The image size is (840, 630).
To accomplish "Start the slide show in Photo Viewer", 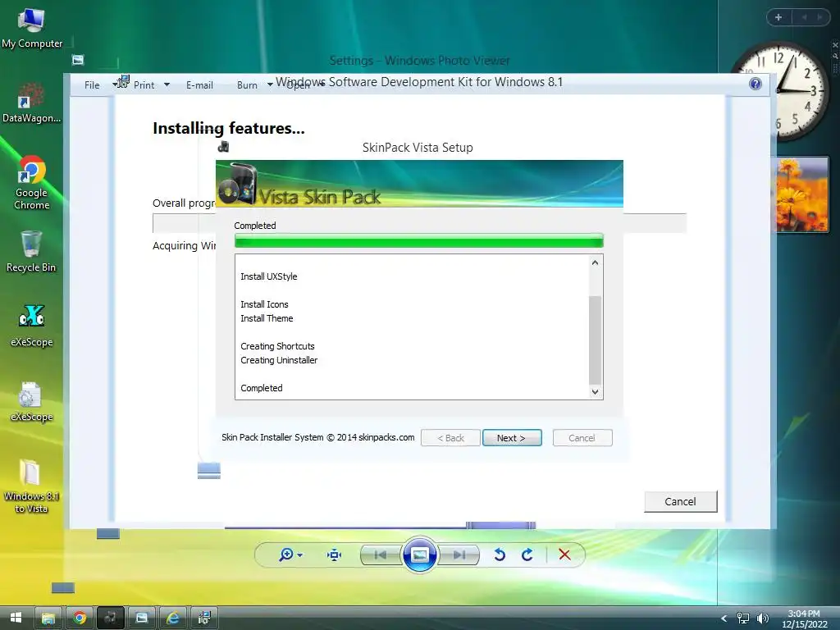I will coord(419,555).
